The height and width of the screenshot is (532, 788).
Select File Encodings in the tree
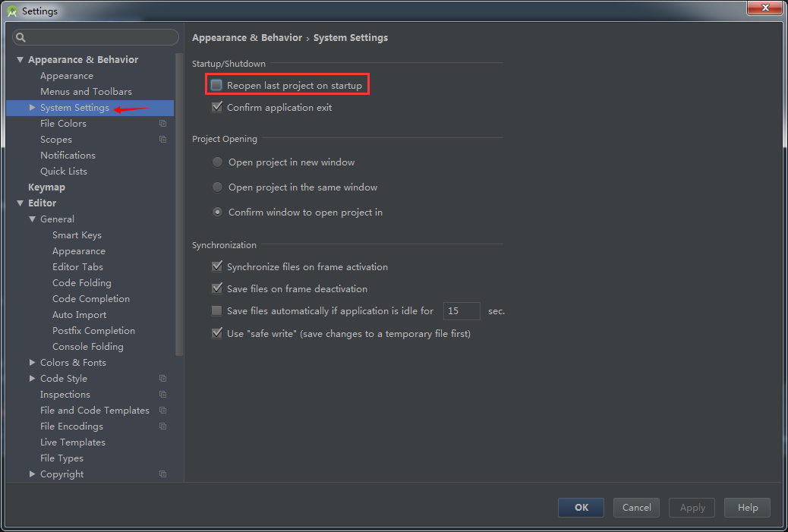(71, 426)
